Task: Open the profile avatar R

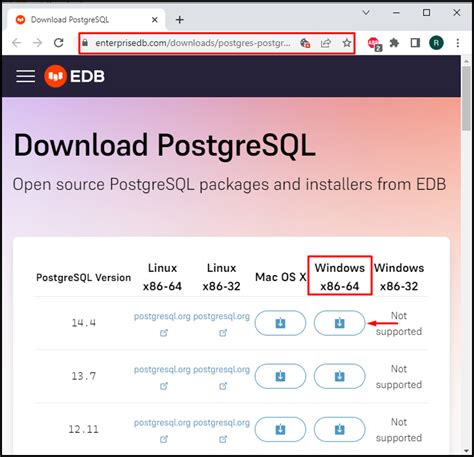Action: point(436,43)
